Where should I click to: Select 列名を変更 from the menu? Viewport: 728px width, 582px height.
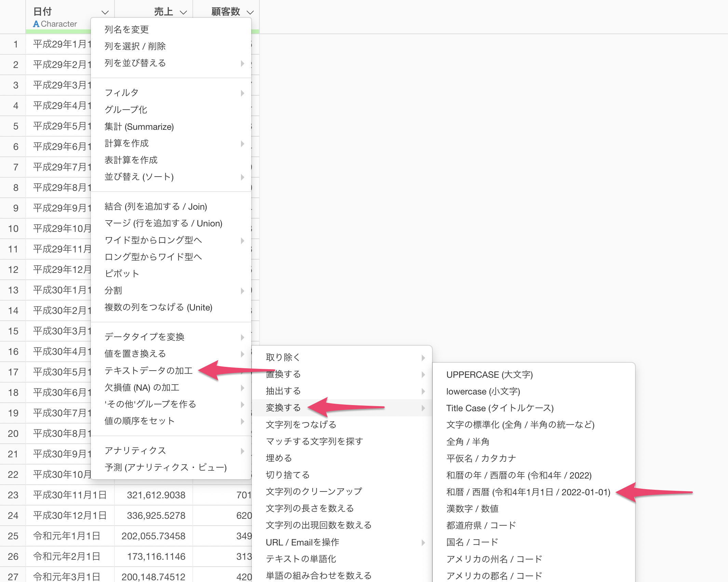point(171,29)
